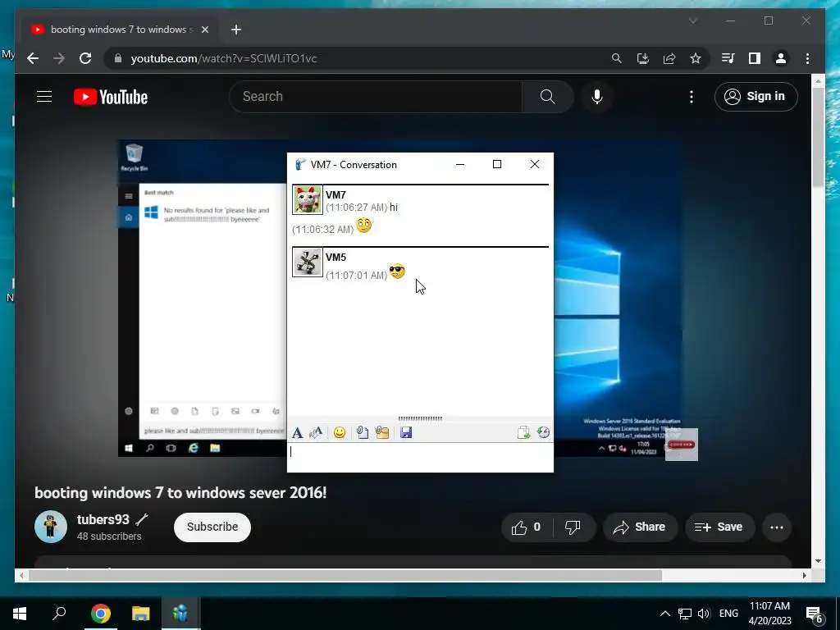Go forward in Chrome
840x630 pixels.
[x=59, y=58]
